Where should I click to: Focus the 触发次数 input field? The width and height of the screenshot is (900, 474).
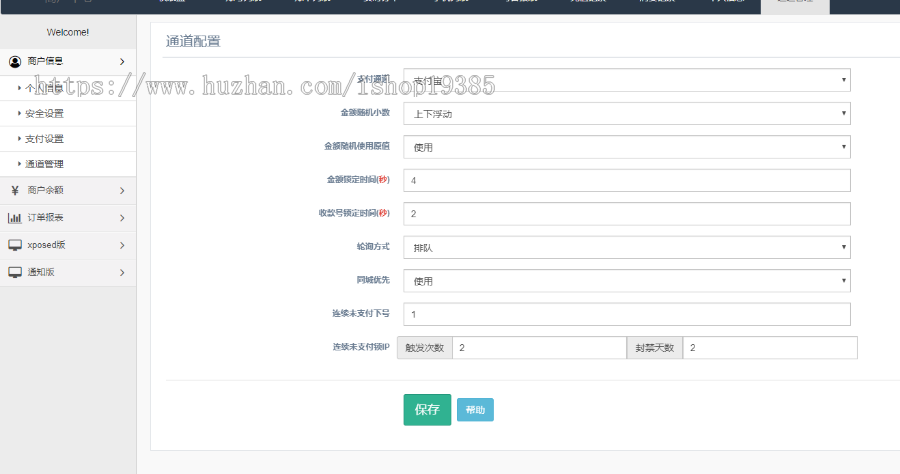(540, 348)
